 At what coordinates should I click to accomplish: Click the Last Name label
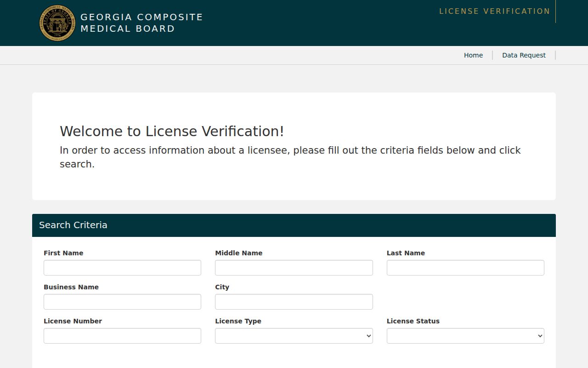[406, 253]
